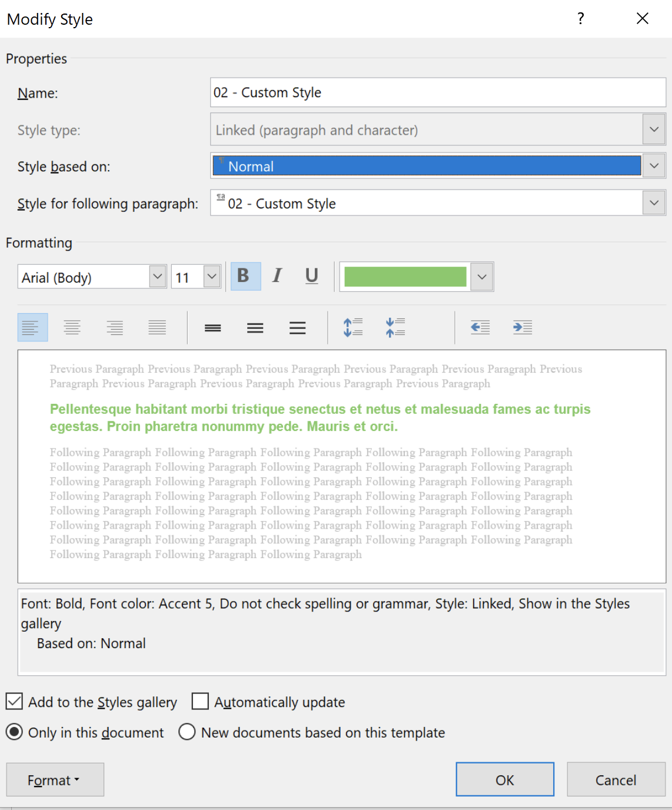Increase paragraph indent
672x810 pixels.
tap(523, 328)
